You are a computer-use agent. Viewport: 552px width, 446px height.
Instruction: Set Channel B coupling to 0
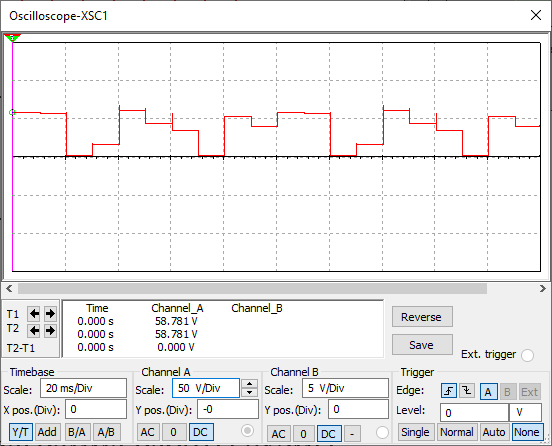tap(303, 434)
